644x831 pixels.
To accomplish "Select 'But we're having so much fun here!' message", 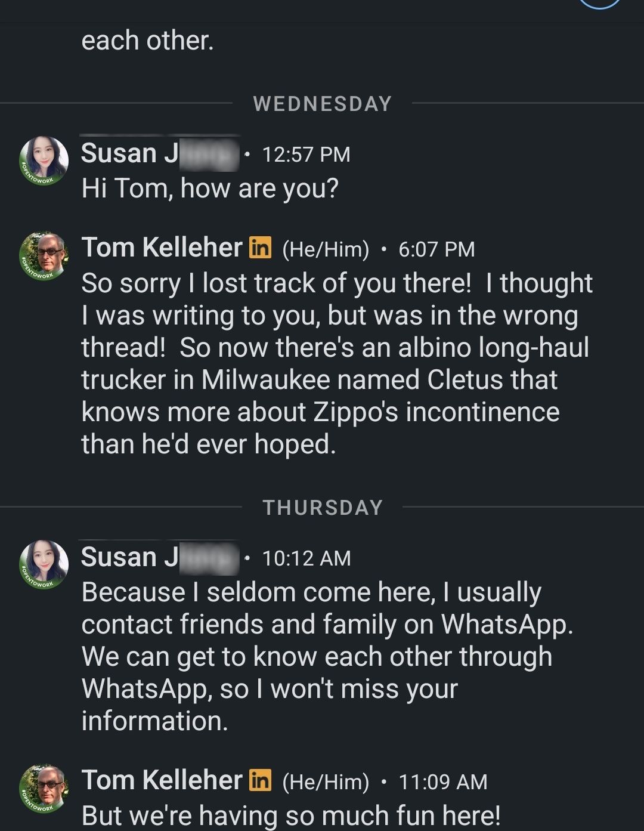I will [x=291, y=815].
